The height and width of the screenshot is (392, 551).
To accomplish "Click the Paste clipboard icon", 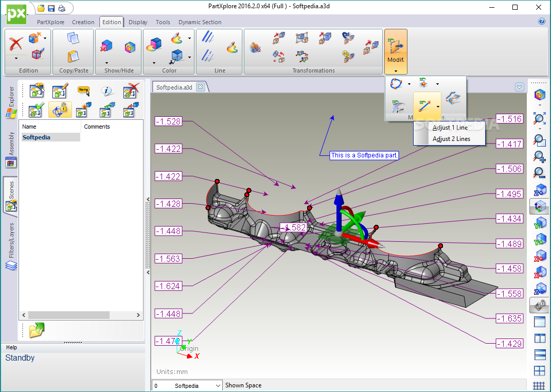I will point(73,56).
